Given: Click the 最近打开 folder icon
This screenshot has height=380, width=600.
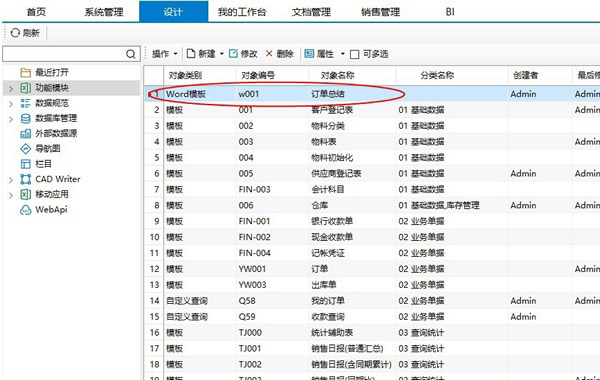Looking at the screenshot, I should (26, 72).
